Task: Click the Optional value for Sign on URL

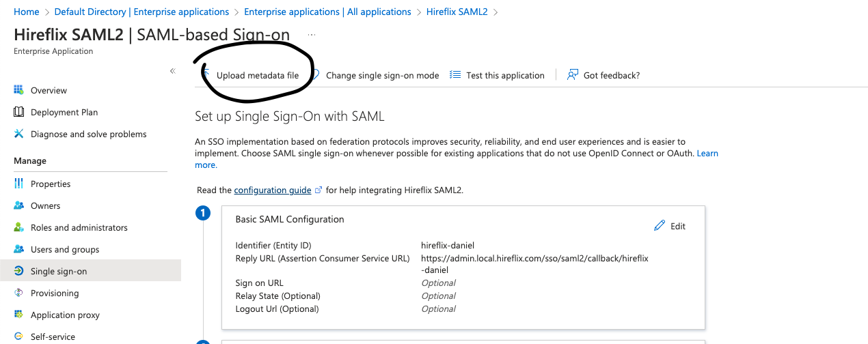Action: pos(438,283)
